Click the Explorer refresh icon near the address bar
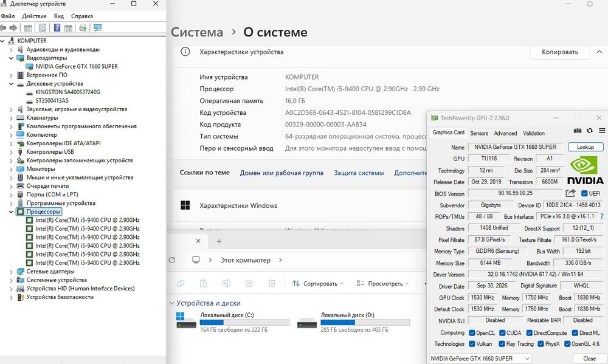Screen dimensions: 608x364 [172, 260]
